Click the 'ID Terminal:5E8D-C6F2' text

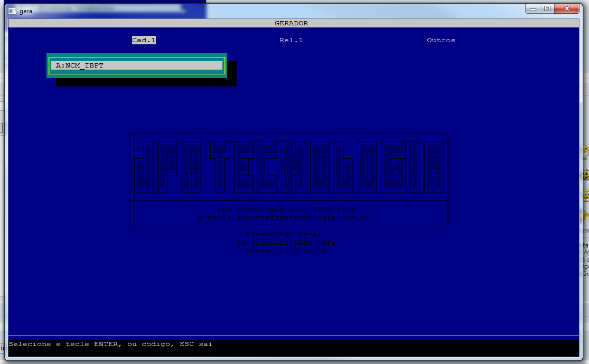pos(286,243)
